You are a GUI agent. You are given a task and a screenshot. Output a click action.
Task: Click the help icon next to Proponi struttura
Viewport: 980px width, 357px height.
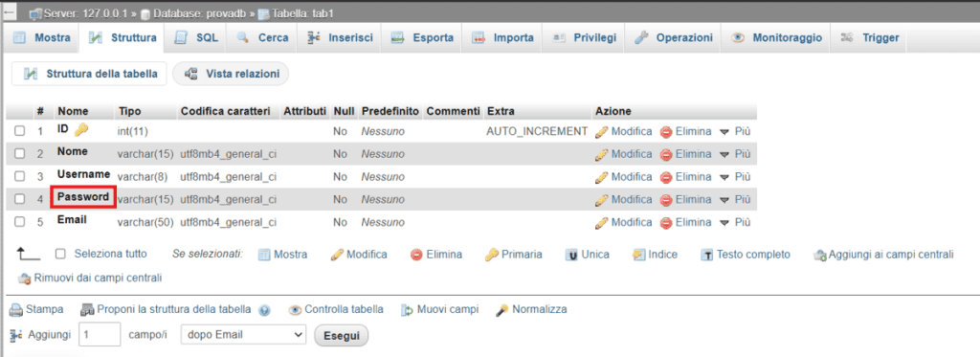[264, 310]
